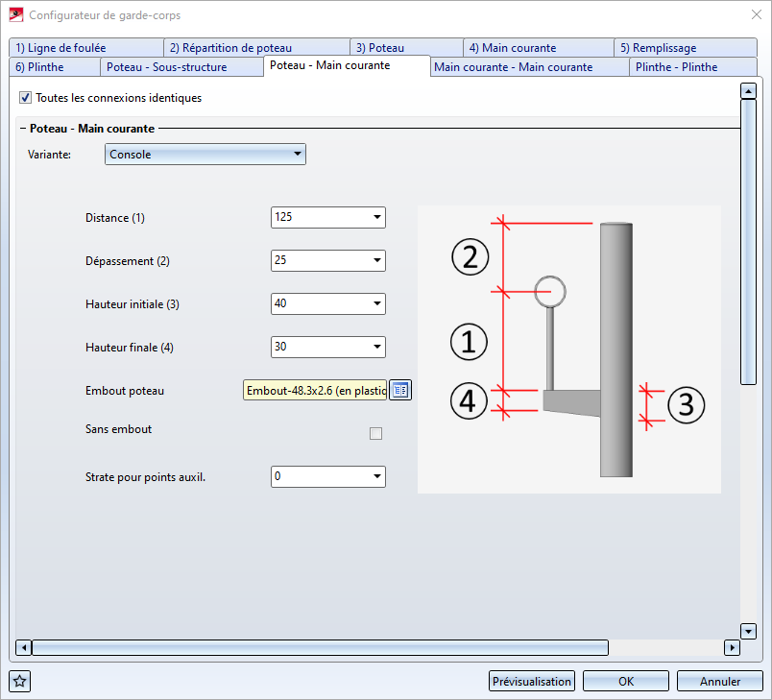Click the horizontal scrollbar right arrow

point(732,648)
